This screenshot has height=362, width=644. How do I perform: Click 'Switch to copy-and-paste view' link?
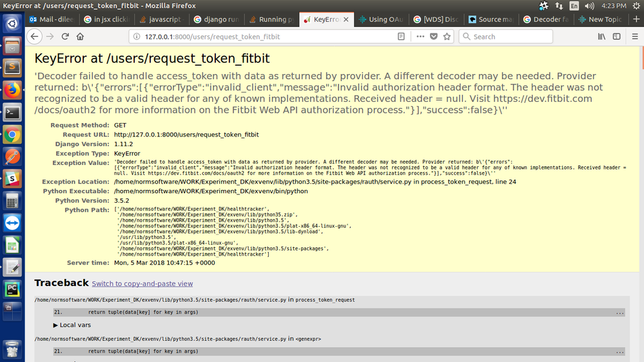pyautogui.click(x=142, y=283)
